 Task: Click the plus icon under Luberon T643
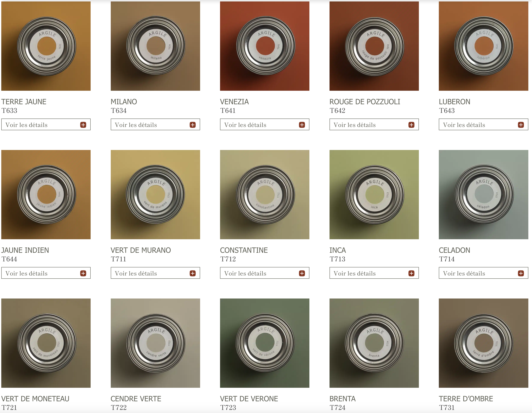521,125
